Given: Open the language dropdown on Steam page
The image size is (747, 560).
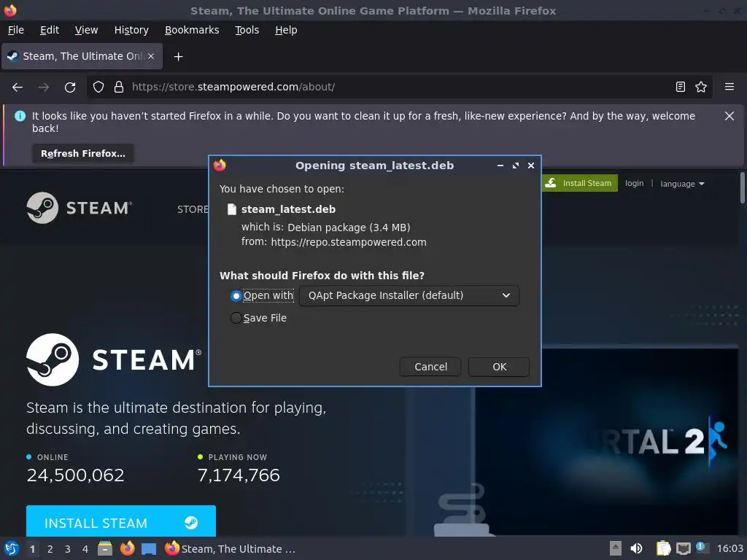Looking at the screenshot, I should point(682,184).
